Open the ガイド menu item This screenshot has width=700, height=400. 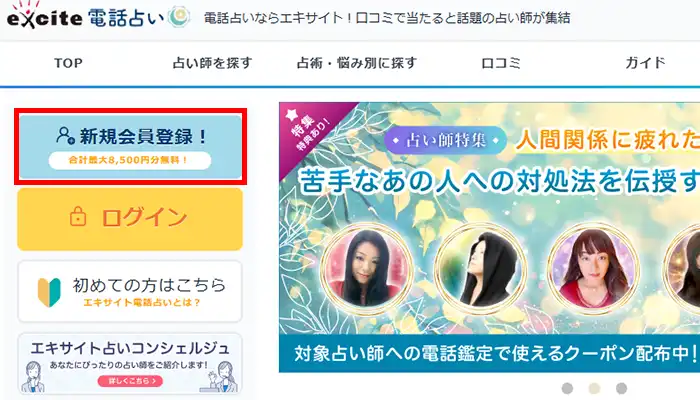click(x=645, y=63)
